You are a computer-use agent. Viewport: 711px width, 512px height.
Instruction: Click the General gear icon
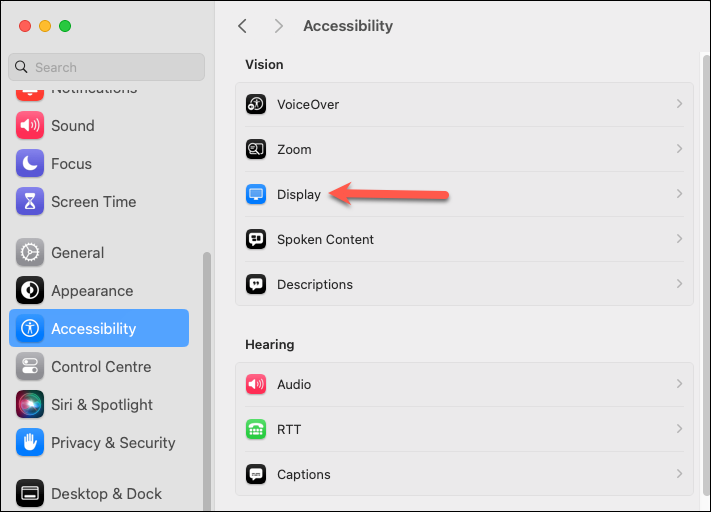30,252
